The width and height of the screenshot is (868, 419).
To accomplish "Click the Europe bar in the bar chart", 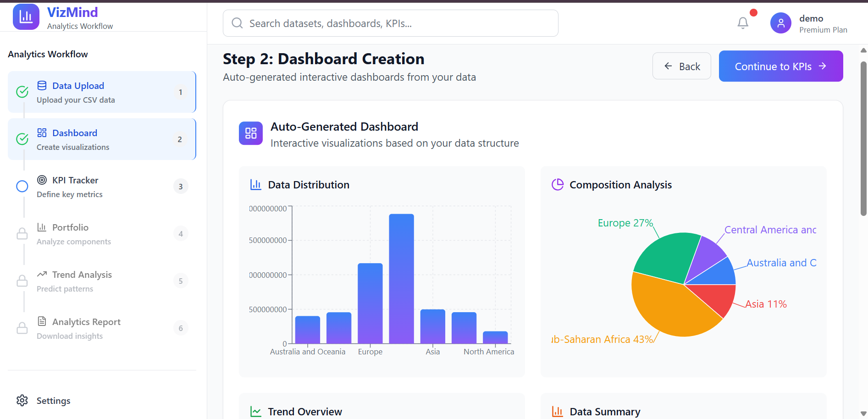I will (x=370, y=303).
